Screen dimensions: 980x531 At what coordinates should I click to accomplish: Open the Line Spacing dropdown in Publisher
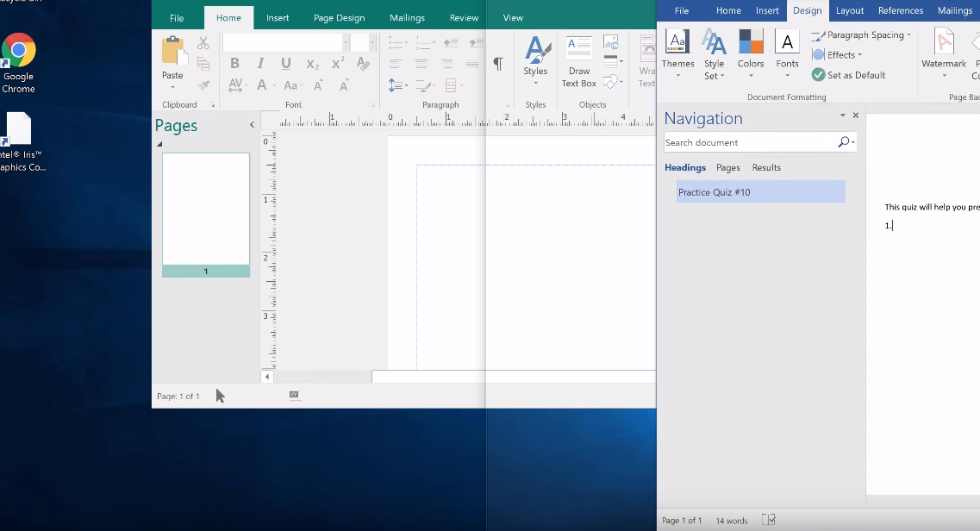click(397, 85)
